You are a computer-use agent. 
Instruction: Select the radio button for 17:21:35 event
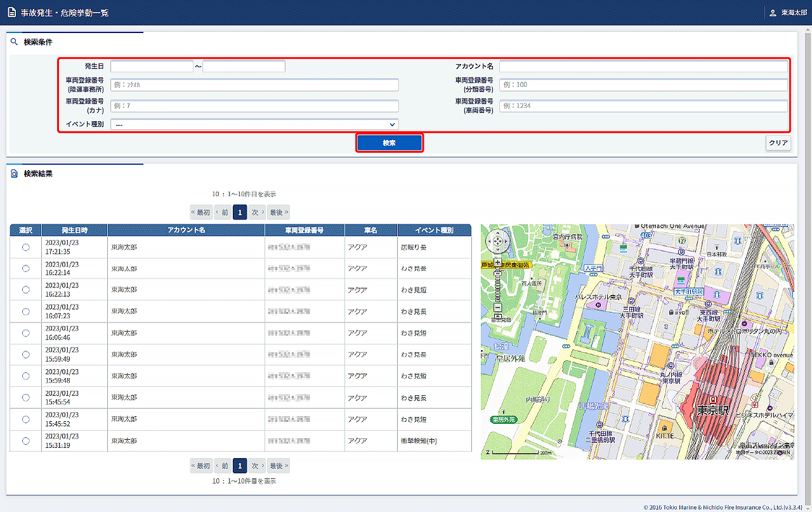26,247
